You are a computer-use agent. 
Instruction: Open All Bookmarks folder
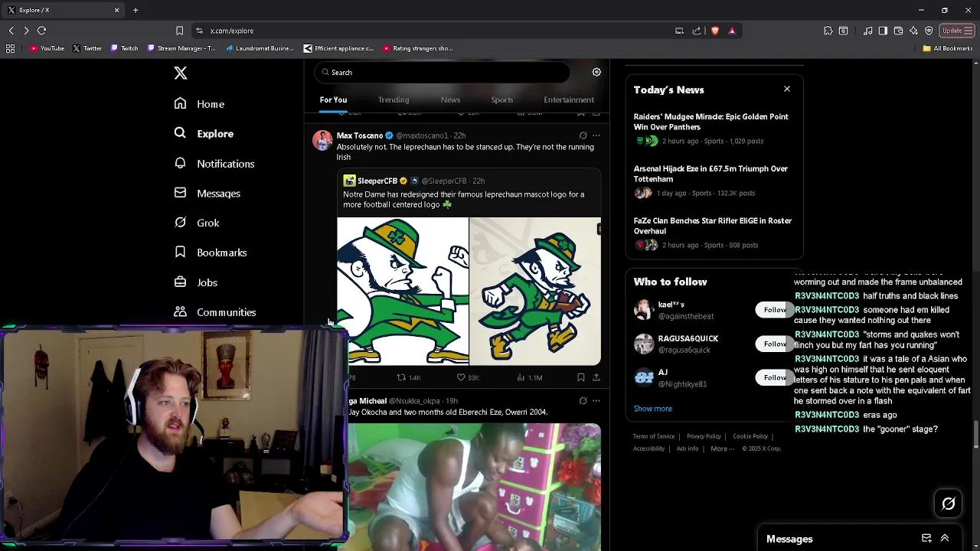coord(948,48)
